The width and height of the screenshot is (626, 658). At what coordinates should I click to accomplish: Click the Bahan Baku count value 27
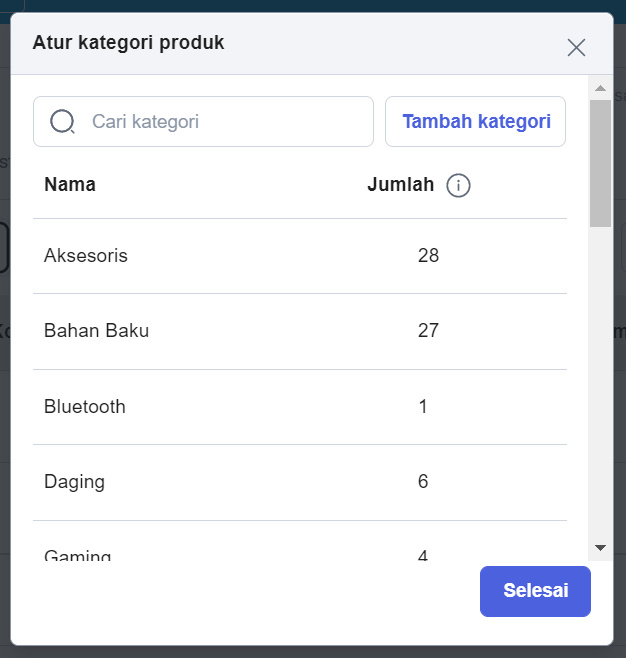(x=428, y=331)
